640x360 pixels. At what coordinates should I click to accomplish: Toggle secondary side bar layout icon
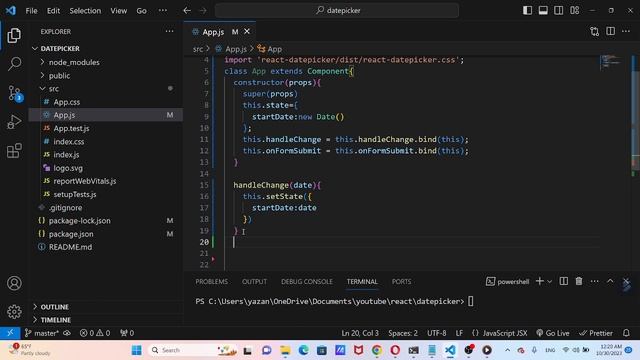559,11
